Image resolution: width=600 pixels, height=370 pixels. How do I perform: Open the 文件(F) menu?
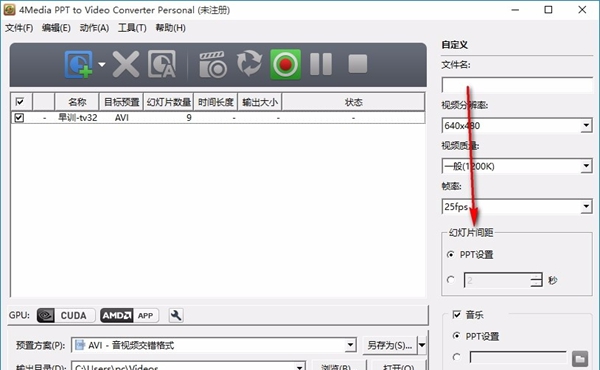coord(19,28)
